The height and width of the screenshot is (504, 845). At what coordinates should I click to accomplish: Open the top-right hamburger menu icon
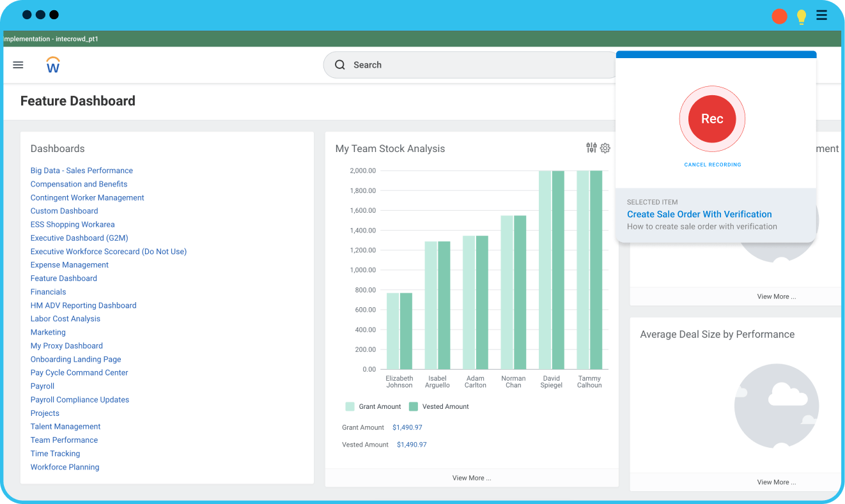(x=822, y=15)
